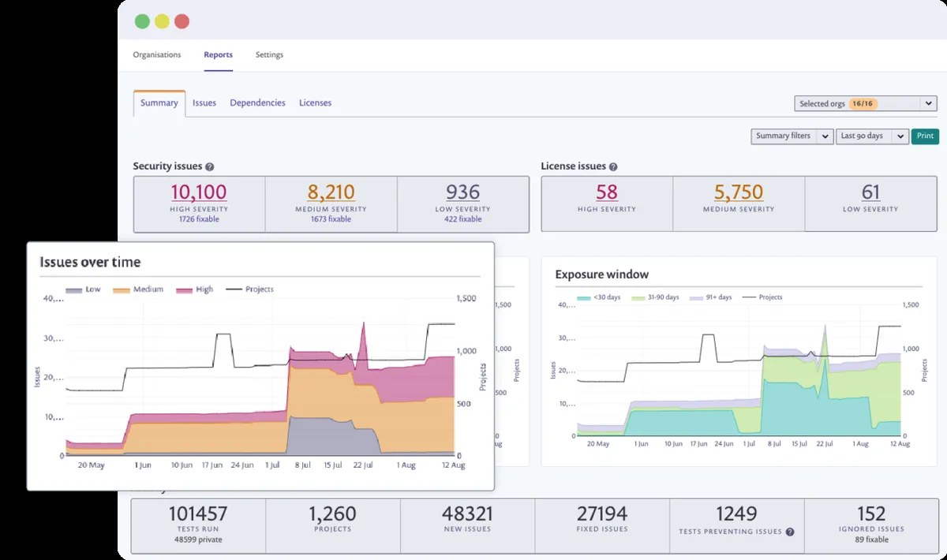
Task: Open the Summary filters dropdown
Action: 792,136
